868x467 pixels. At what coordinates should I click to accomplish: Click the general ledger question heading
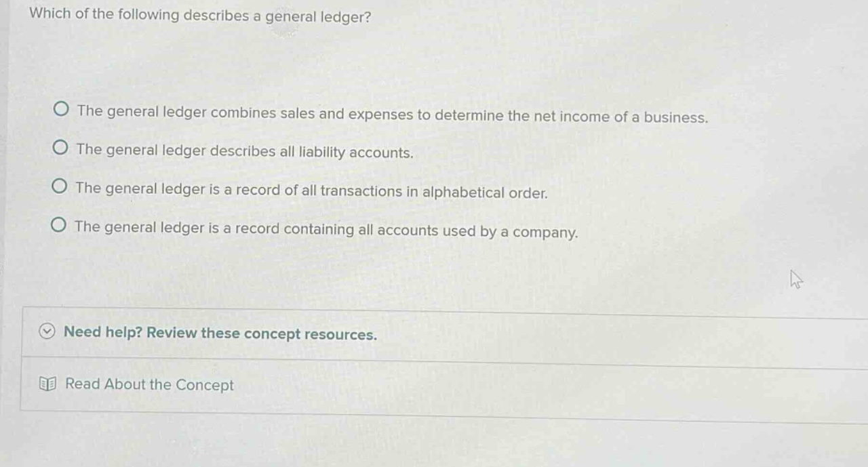[x=198, y=16]
